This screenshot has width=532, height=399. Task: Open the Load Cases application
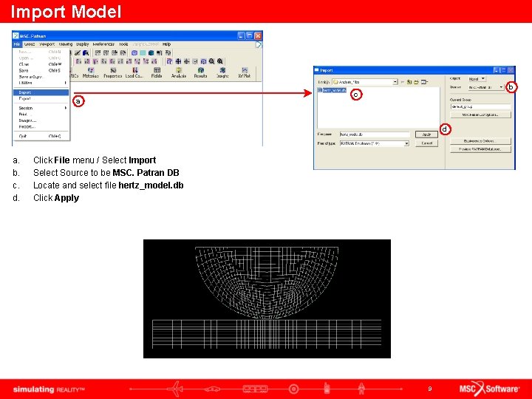tap(134, 72)
